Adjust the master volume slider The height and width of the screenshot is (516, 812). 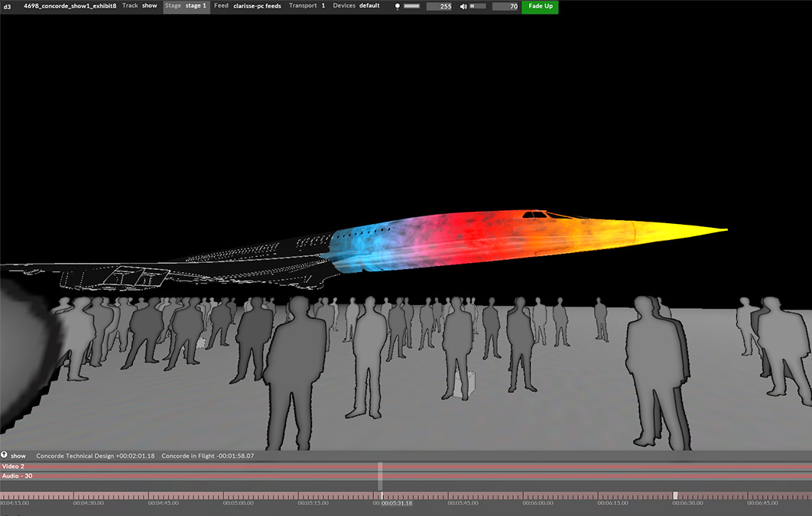tap(477, 6)
